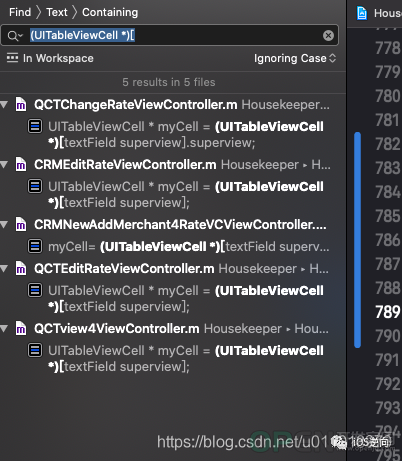The width and height of the screenshot is (402, 461).
Task: Click the CRMEditRateViewController.m file icon
Action: 21,164
